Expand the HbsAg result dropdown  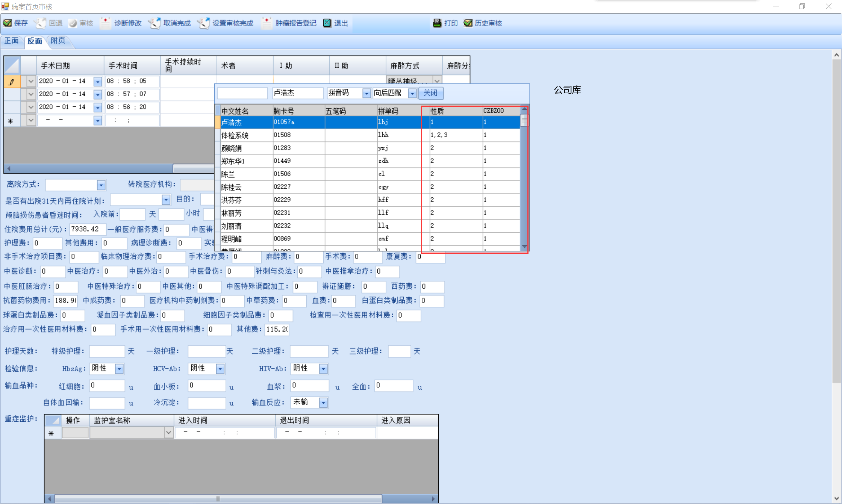pos(119,369)
